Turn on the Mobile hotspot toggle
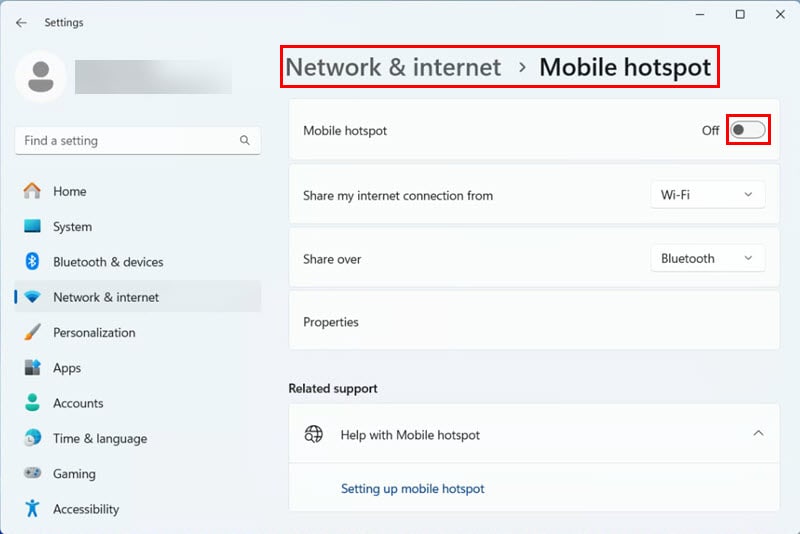The width and height of the screenshot is (800, 534). (747, 130)
